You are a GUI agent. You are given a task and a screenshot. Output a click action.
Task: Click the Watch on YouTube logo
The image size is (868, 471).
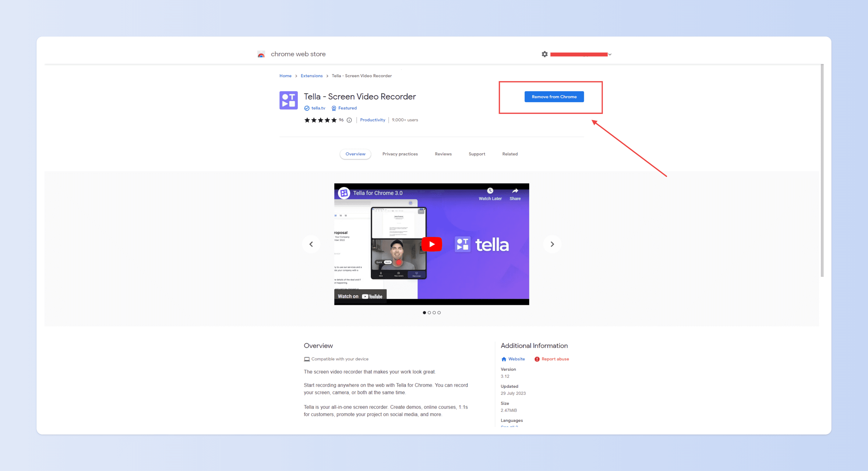click(x=372, y=296)
